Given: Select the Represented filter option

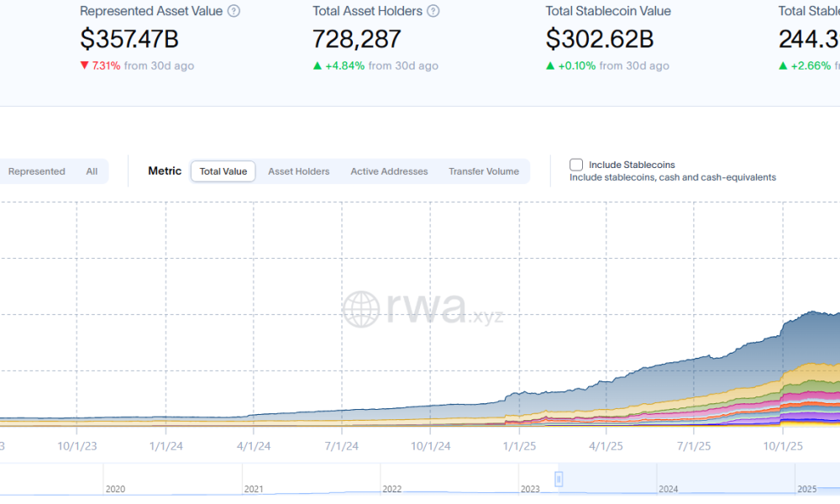Looking at the screenshot, I should (x=36, y=171).
